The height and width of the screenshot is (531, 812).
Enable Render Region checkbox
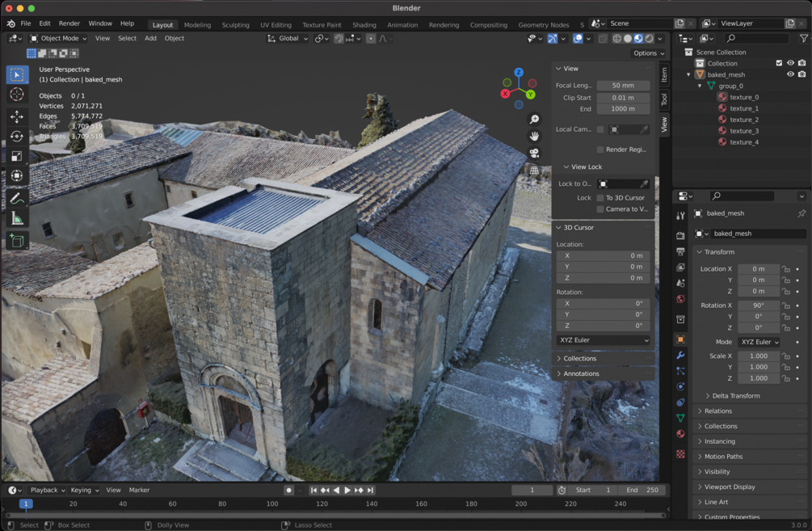pyautogui.click(x=600, y=150)
